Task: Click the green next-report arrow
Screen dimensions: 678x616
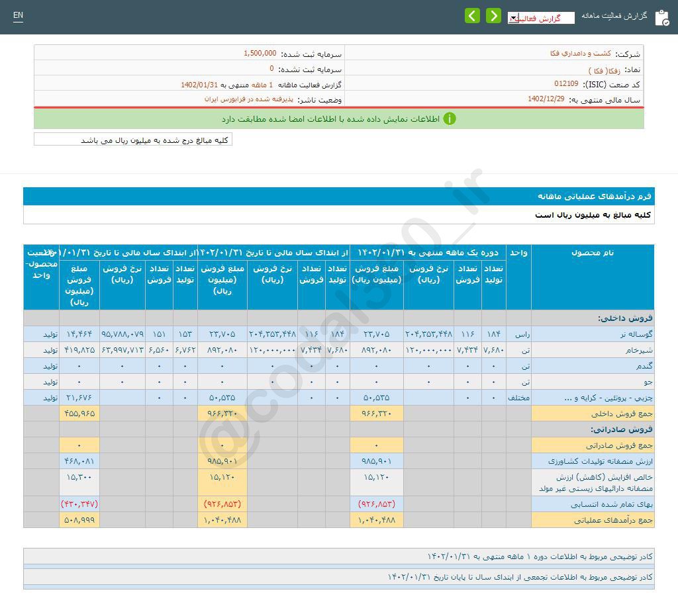Action: tap(493, 15)
